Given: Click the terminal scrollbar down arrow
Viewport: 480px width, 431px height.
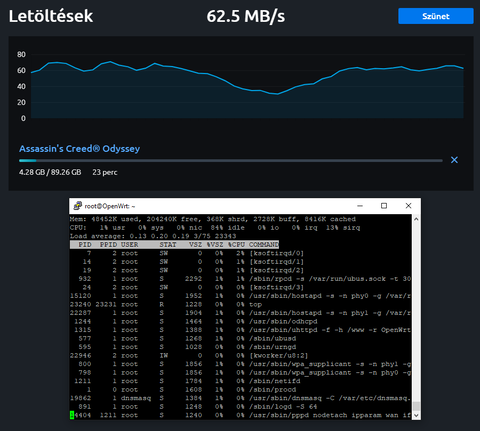Looking at the screenshot, I should pos(416,415).
